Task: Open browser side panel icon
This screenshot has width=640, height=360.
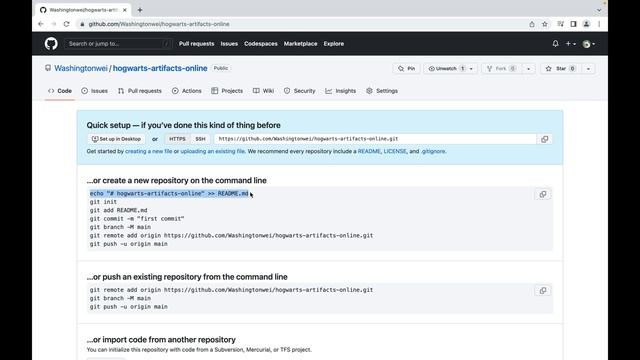Action: coord(573,24)
